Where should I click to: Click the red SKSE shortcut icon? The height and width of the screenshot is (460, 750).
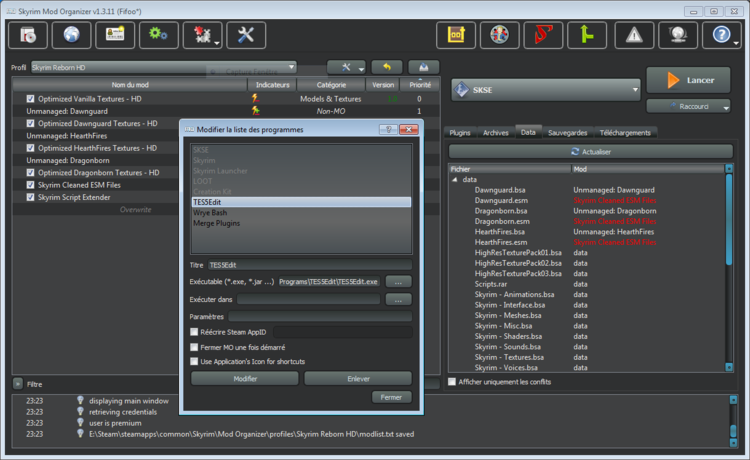click(x=543, y=35)
